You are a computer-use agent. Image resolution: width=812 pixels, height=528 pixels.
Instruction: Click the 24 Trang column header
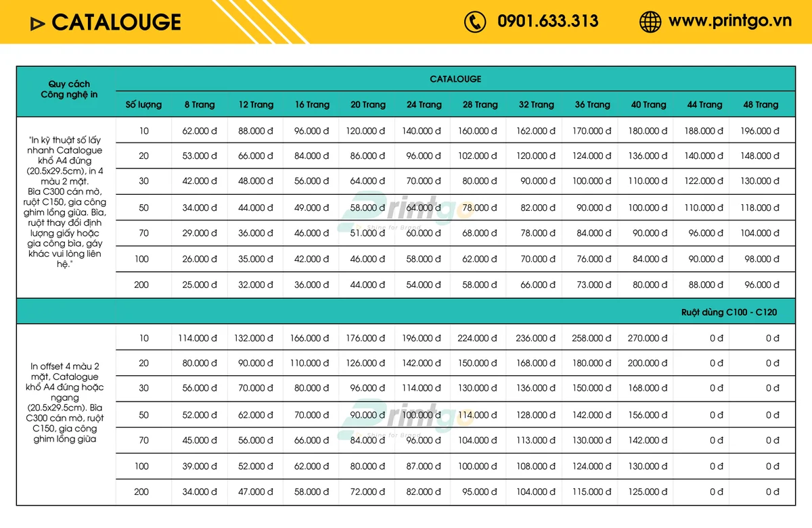(x=424, y=105)
